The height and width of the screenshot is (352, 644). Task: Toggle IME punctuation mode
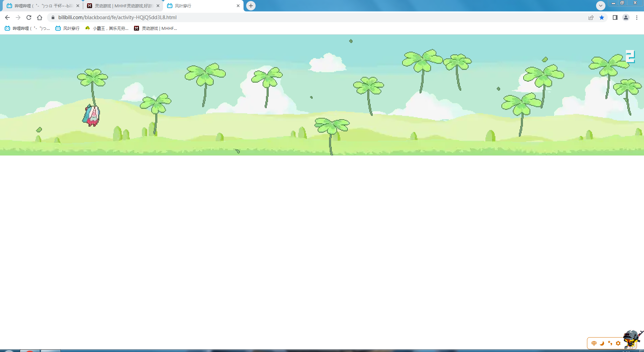610,343
